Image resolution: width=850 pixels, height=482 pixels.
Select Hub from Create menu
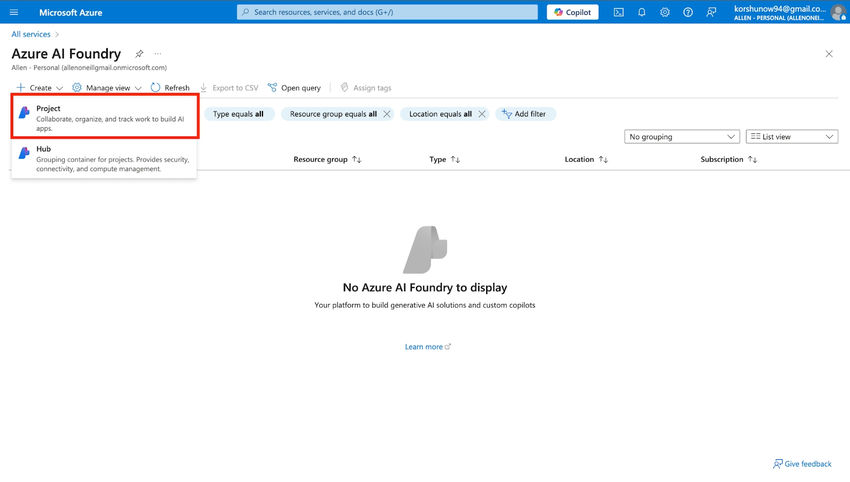pos(105,158)
